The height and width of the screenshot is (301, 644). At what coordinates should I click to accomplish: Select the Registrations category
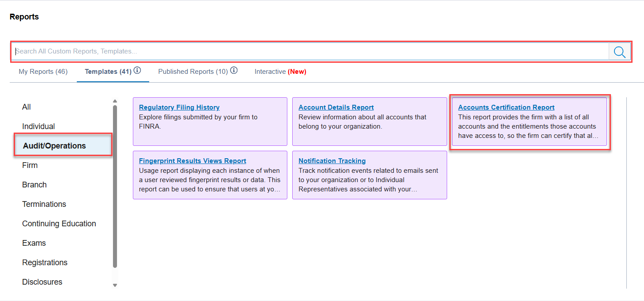(45, 263)
